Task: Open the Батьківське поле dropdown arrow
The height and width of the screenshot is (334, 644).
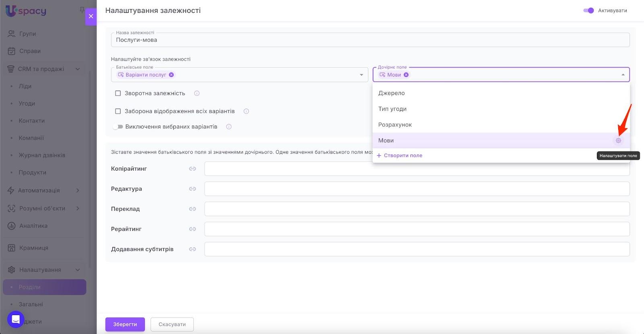Action: 361,75
